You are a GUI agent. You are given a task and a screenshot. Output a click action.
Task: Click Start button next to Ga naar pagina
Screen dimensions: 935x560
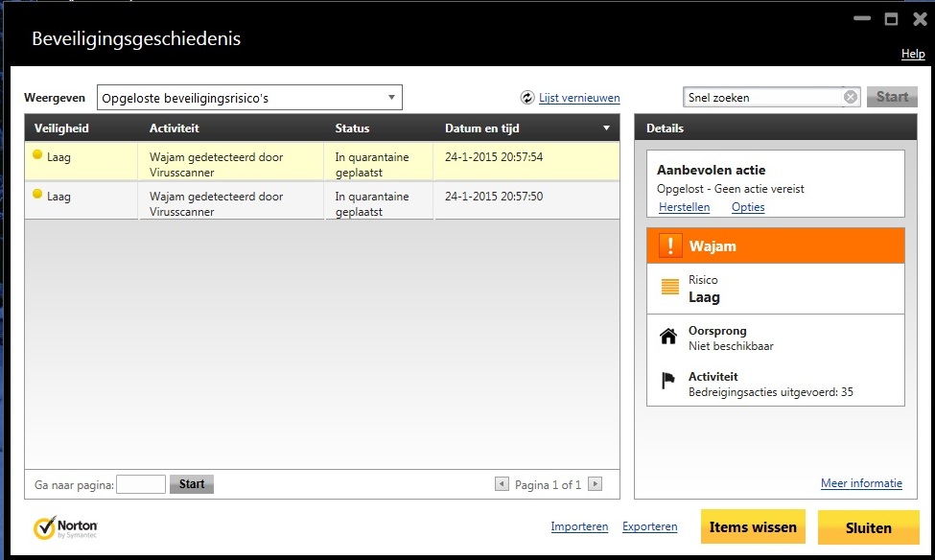pos(192,483)
